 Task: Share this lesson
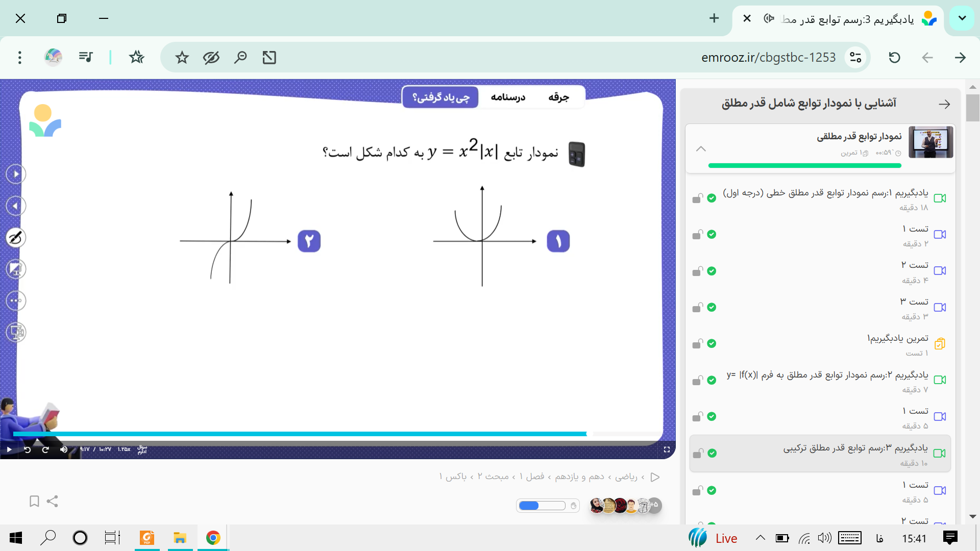pyautogui.click(x=52, y=502)
